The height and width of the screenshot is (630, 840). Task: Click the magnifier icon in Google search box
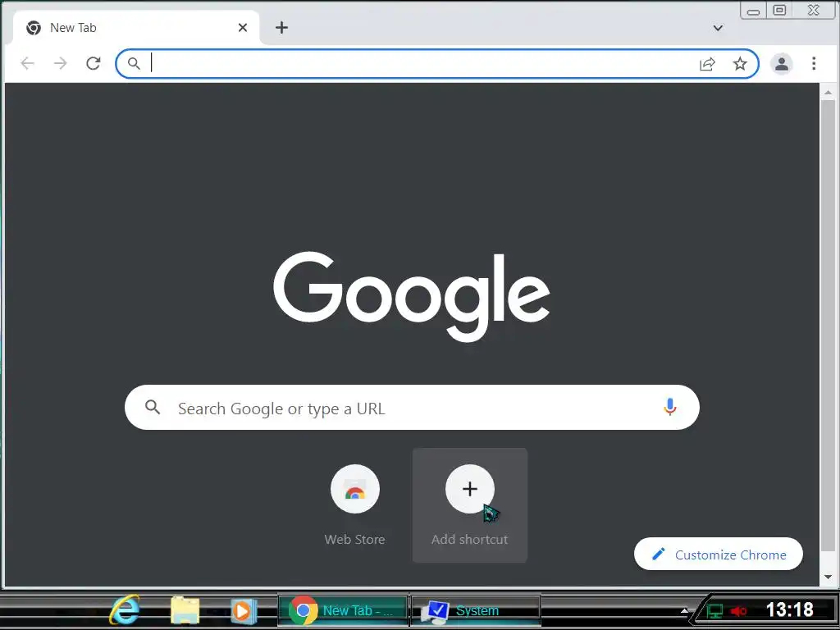coord(153,407)
